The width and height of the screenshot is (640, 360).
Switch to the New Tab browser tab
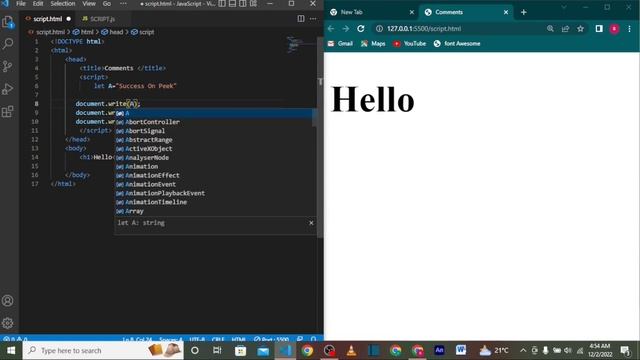372,12
